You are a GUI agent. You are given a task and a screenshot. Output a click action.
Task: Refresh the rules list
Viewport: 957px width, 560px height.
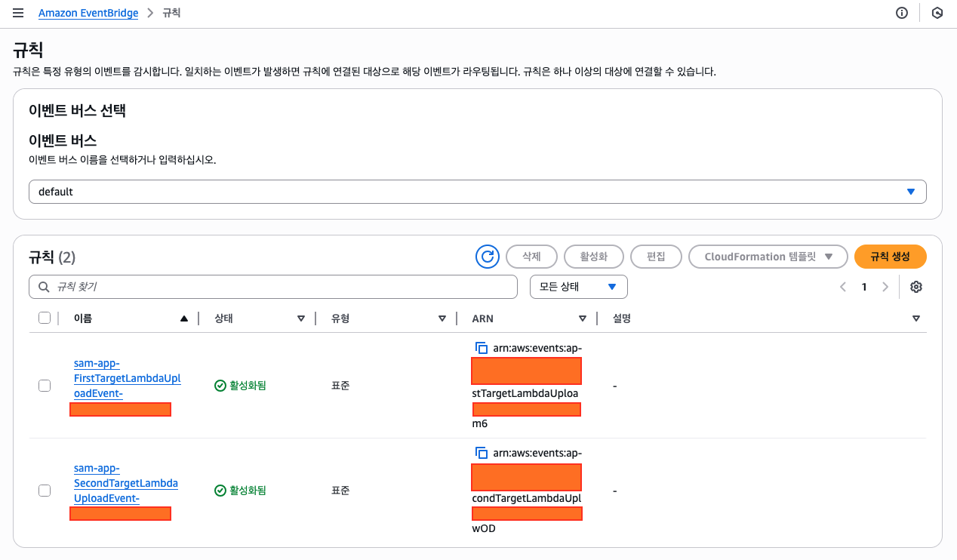(x=488, y=257)
